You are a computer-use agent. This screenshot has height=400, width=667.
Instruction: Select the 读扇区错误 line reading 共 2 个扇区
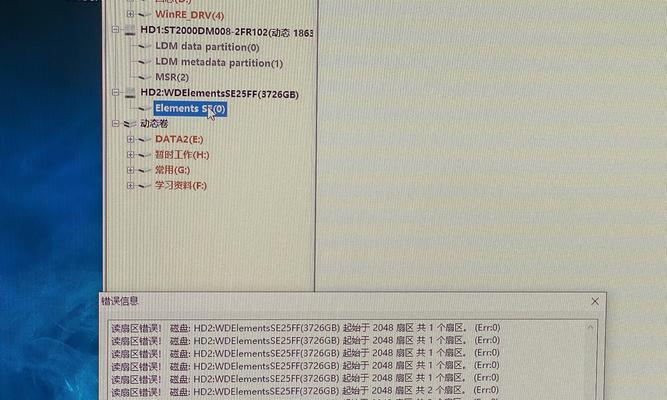(x=305, y=390)
